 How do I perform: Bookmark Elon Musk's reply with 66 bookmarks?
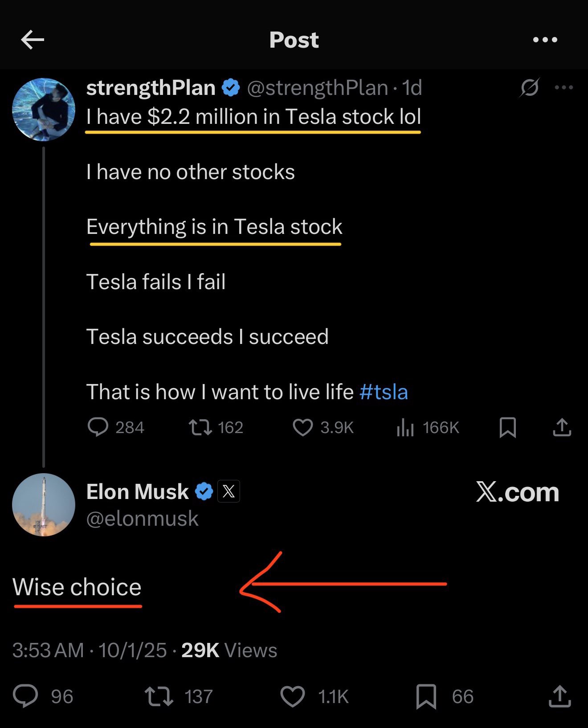[426, 696]
